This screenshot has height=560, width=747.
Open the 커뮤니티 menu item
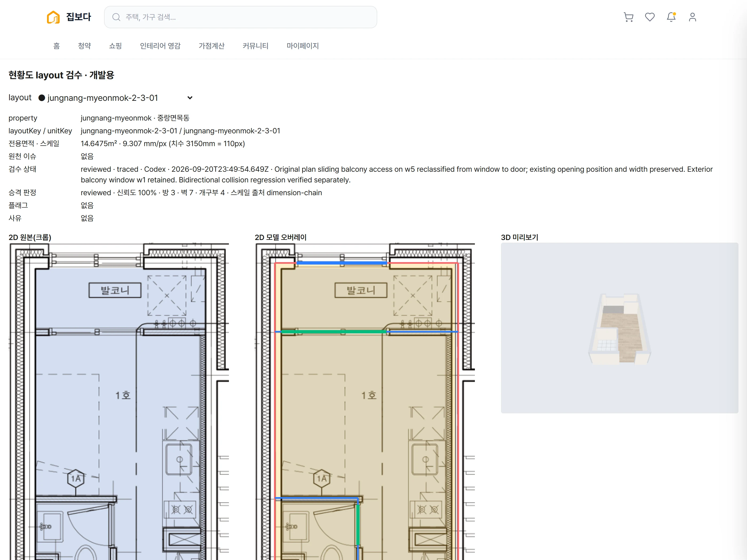tap(255, 46)
